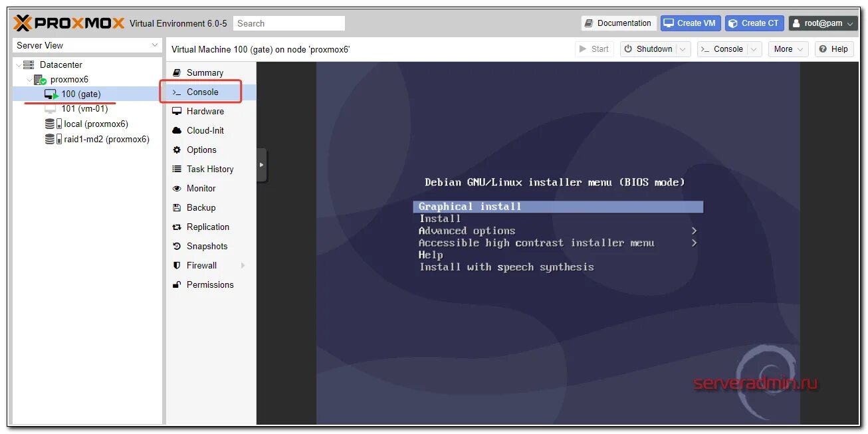Open the Server View dropdown
Screen dimensions: 868x434
click(x=154, y=45)
